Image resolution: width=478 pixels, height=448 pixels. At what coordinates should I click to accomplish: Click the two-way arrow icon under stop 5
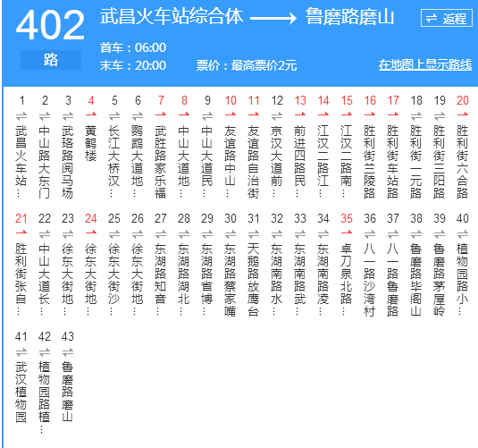click(114, 116)
